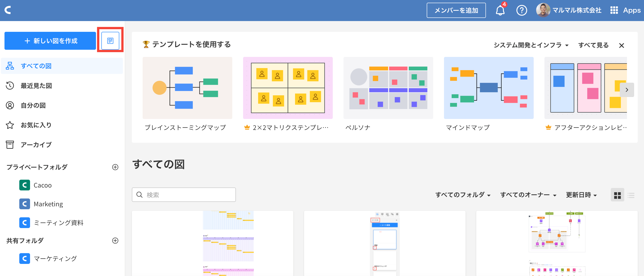This screenshot has height=276, width=644.
Task: Open the すべてのオーナー filter dropdown
Action: tap(528, 195)
